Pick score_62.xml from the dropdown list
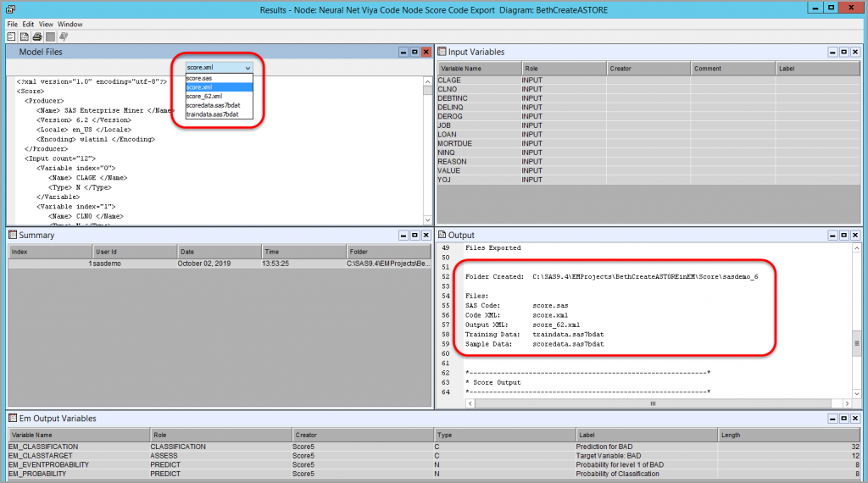The width and height of the screenshot is (868, 483). pos(204,97)
